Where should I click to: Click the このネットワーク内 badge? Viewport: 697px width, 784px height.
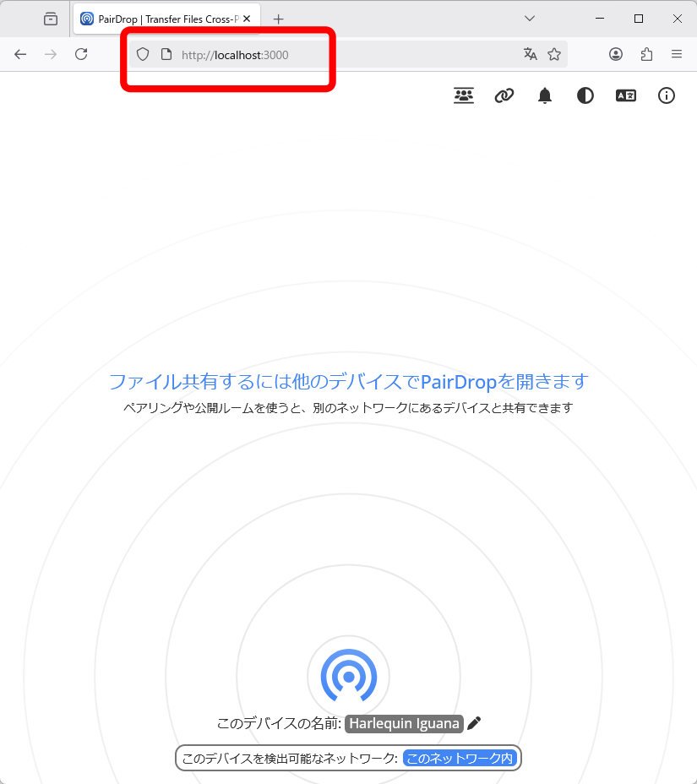tap(460, 758)
